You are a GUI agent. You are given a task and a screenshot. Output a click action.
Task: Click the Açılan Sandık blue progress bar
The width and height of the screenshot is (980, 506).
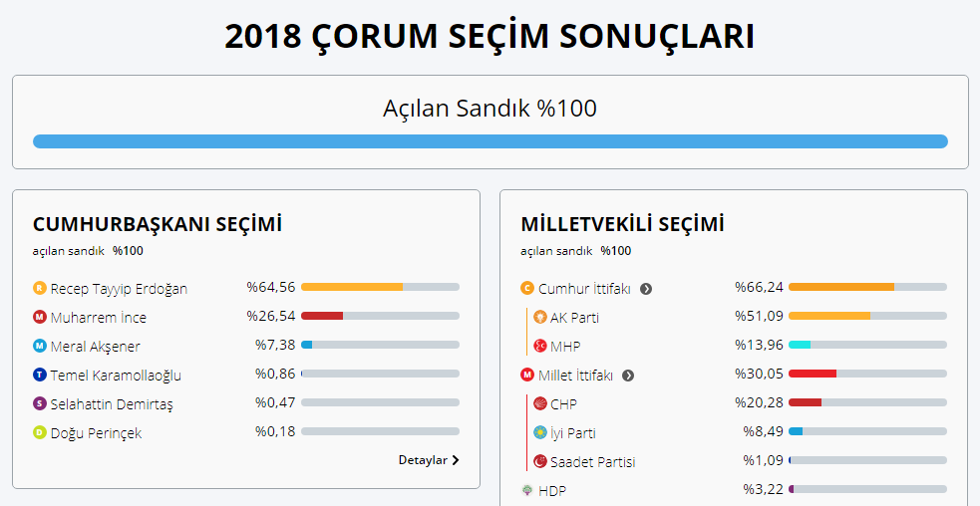(x=490, y=141)
